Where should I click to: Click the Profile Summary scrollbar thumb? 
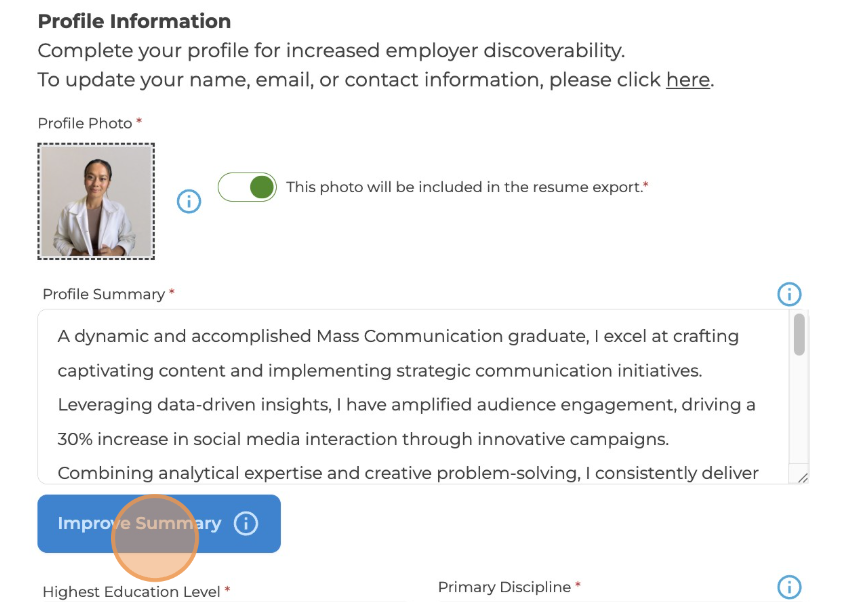[x=799, y=335]
